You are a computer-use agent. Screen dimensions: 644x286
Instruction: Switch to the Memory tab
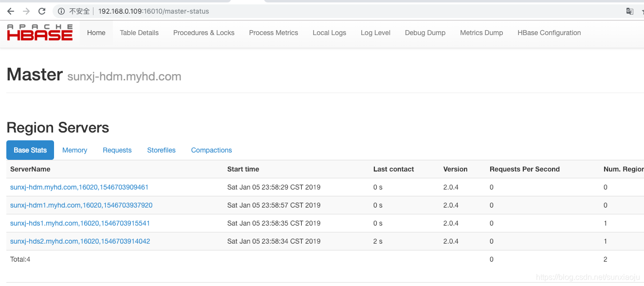tap(74, 150)
